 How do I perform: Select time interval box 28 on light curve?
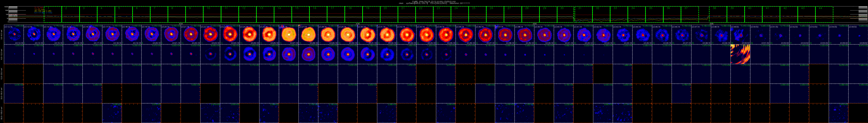[x=531, y=15]
